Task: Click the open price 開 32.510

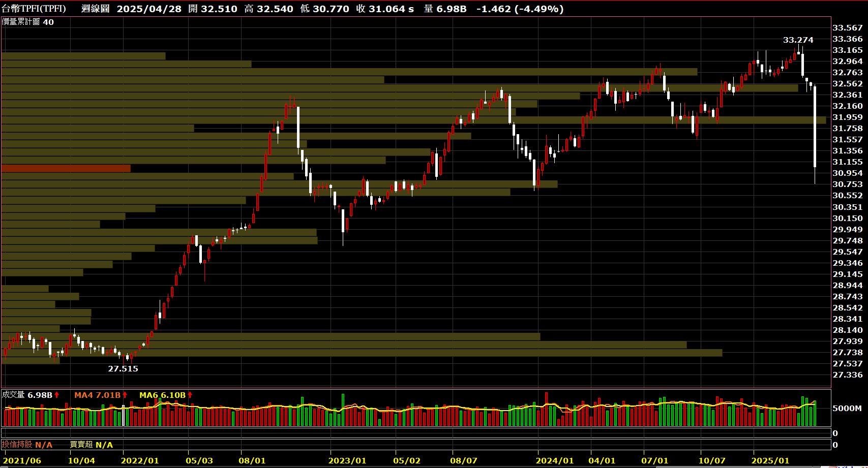Action: pos(213,9)
